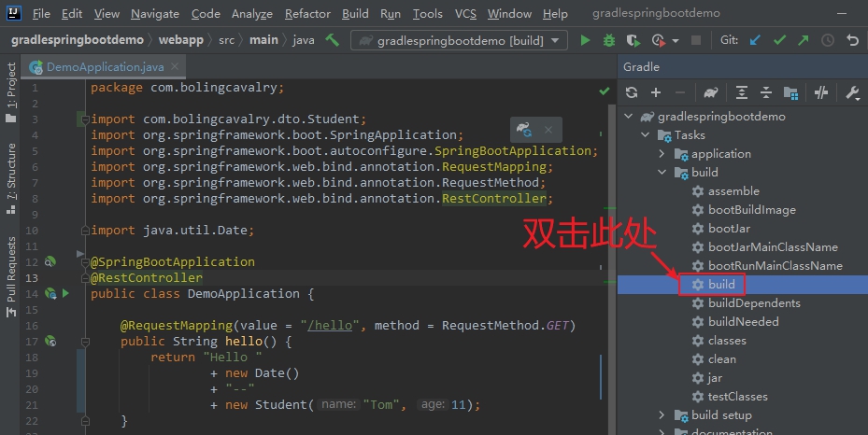Select the bootBuildImage Gradle task
868x435 pixels.
click(x=752, y=210)
